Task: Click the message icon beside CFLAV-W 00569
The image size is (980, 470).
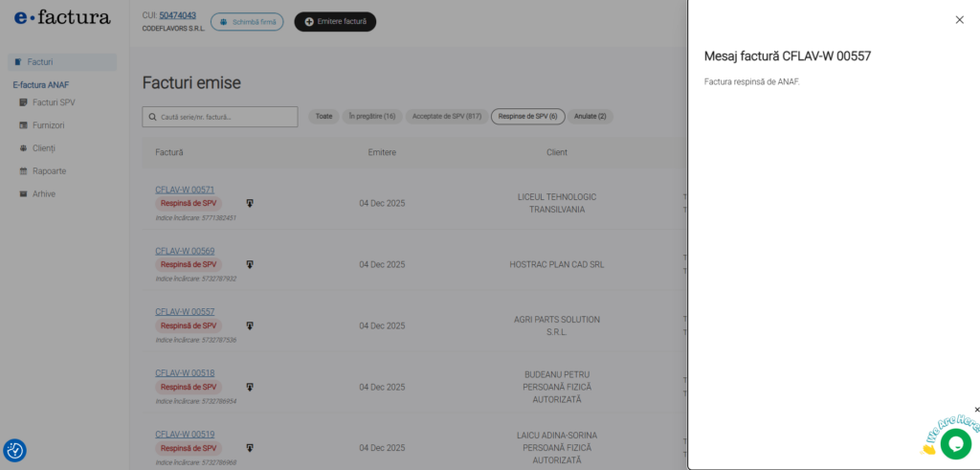Action: (250, 264)
